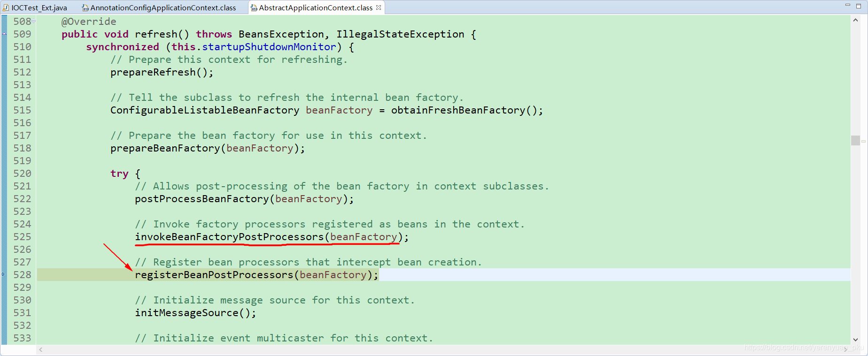Click the horizontal scrollbar left arrow
The height and width of the screenshot is (356, 868).
(x=41, y=349)
